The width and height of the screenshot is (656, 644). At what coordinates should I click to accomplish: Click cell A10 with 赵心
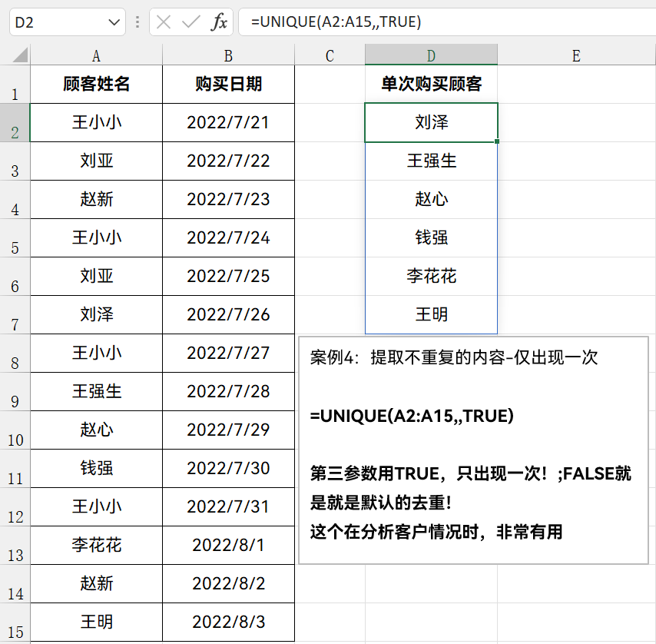[96, 430]
